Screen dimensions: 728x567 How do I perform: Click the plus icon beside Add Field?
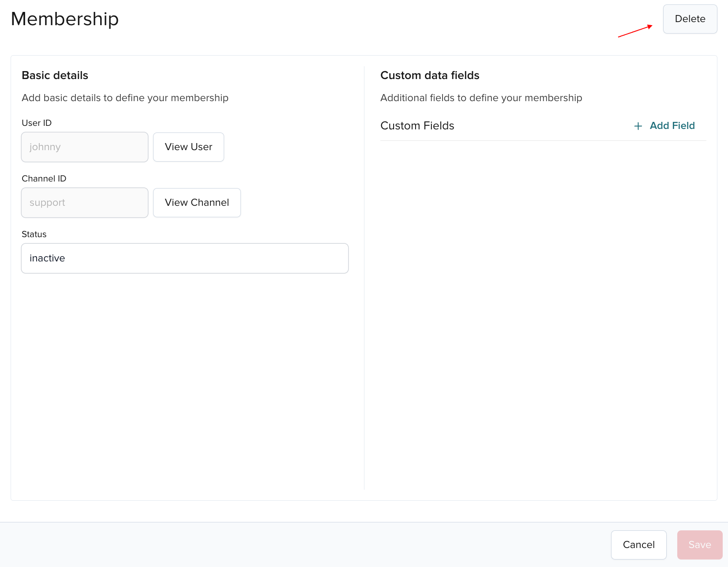click(638, 126)
